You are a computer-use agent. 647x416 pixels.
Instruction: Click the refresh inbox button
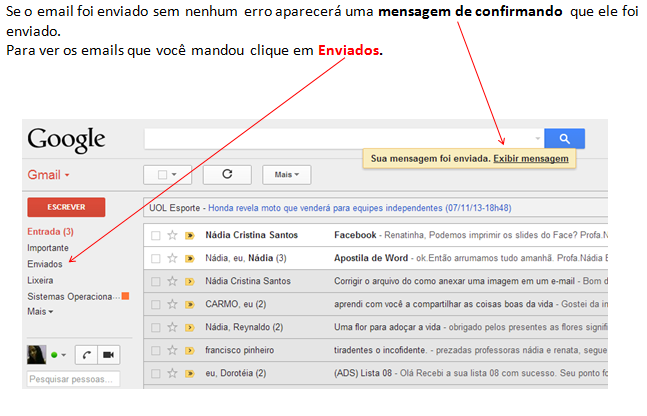point(227,175)
